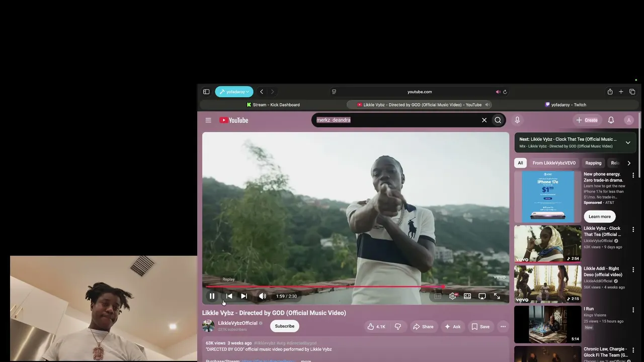Viewport: 644px width, 362px height.
Task: Open the player settings gear
Action: pos(453,296)
